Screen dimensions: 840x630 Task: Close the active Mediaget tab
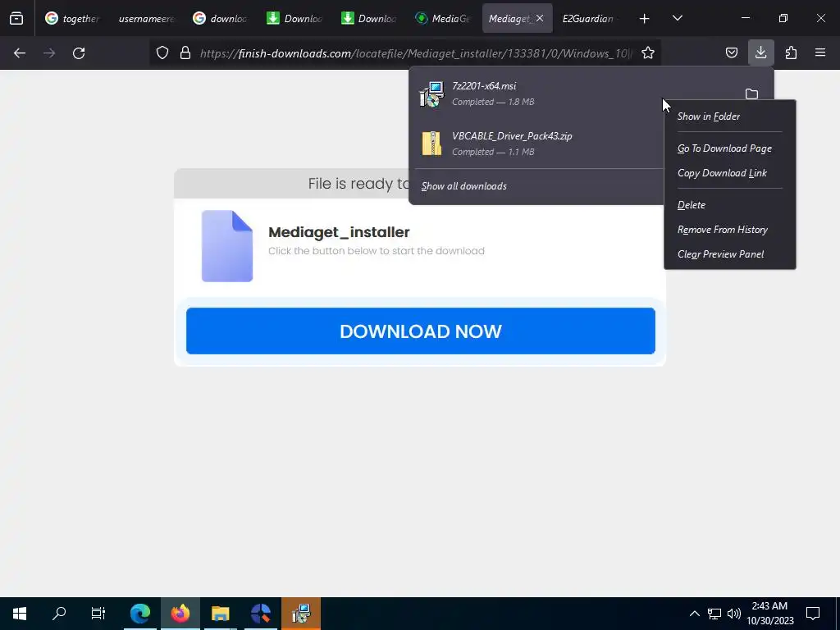[x=540, y=18]
